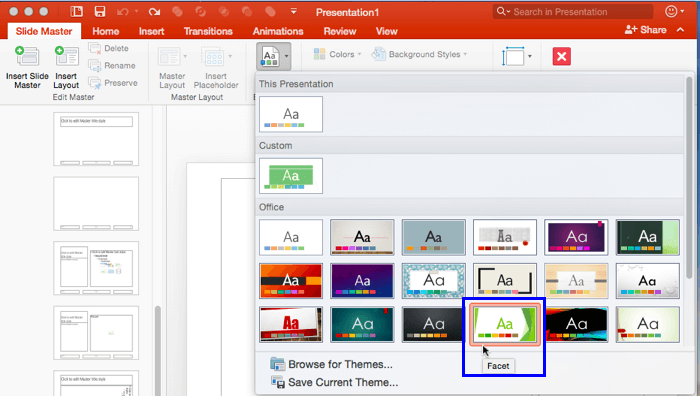The height and width of the screenshot is (396, 700).
Task: Open the Slide Size dropdown arrow
Action: pyautogui.click(x=530, y=56)
